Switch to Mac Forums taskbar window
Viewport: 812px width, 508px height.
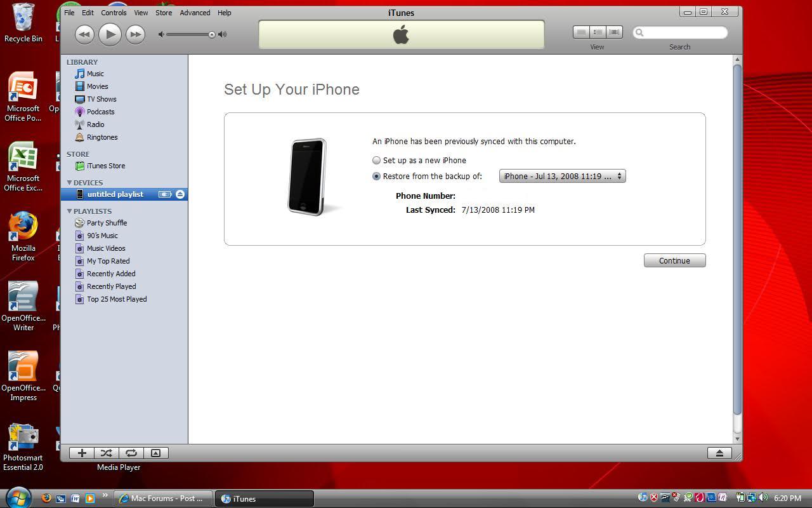tap(162, 498)
